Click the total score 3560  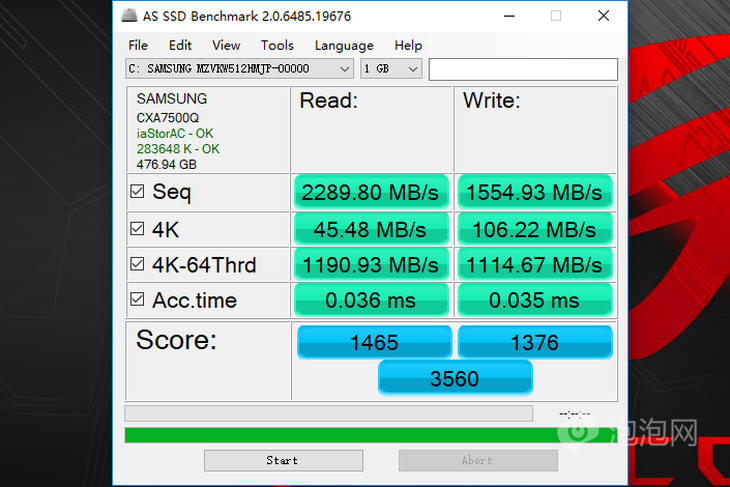[x=455, y=378]
